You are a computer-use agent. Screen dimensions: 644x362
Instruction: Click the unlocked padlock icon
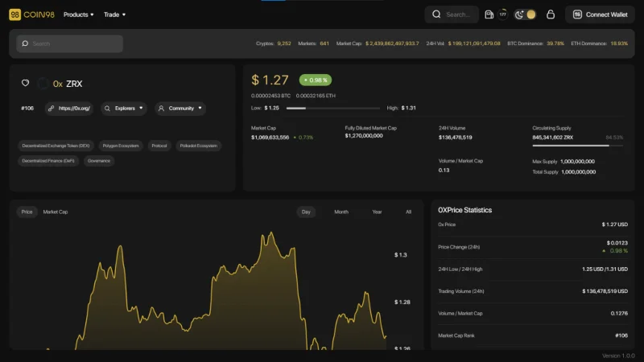pyautogui.click(x=551, y=14)
